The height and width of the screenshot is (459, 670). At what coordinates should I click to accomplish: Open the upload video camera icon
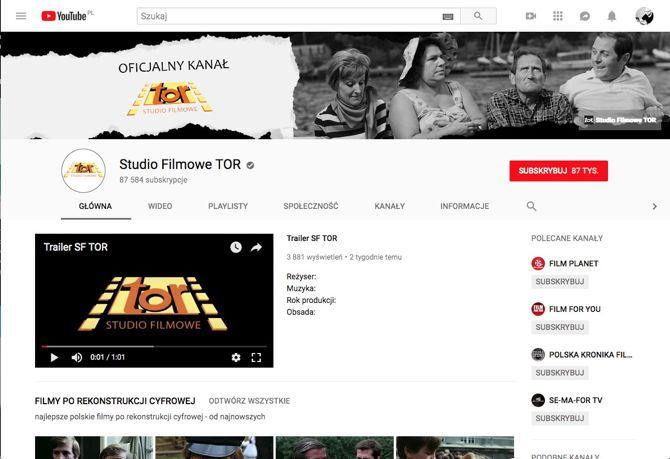530,16
